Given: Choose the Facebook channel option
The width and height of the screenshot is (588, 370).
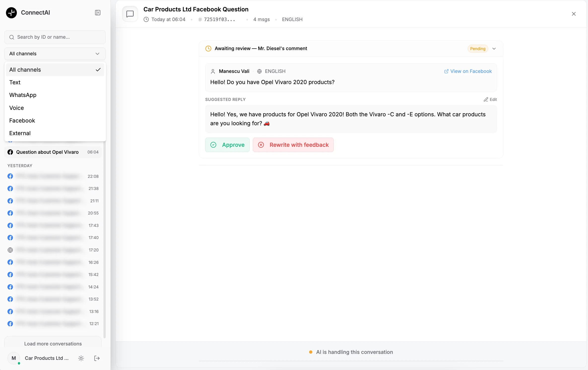Looking at the screenshot, I should click(x=55, y=121).
